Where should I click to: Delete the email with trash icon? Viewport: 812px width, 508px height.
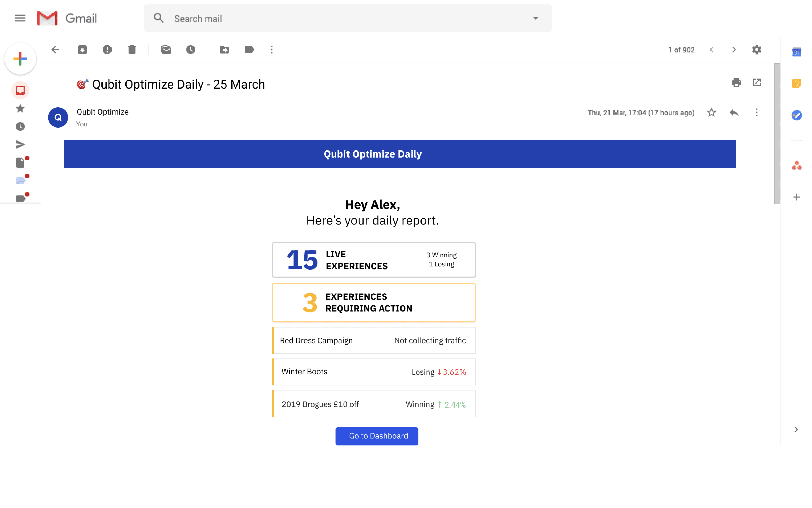coord(132,50)
